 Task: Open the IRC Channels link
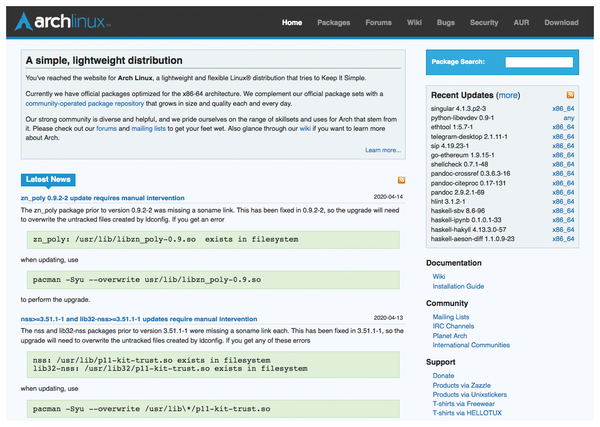tap(453, 326)
